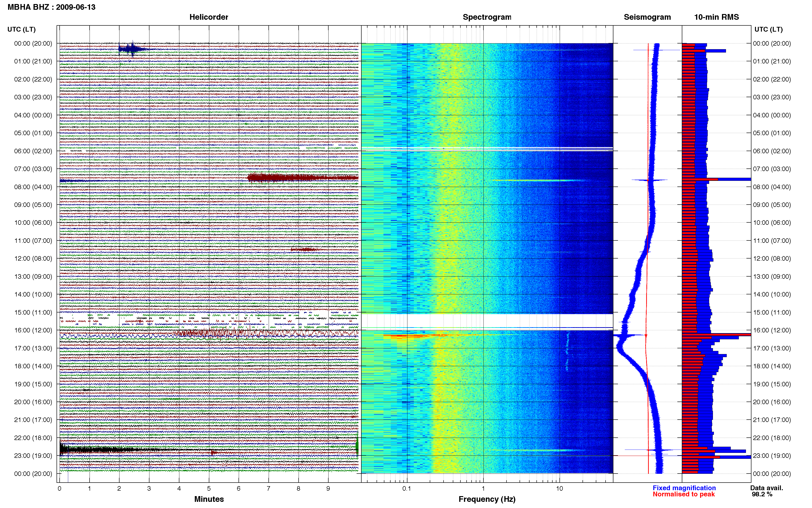Click Minutes axis tick '6'
Viewport: 812px width, 508px height.
[x=239, y=489]
